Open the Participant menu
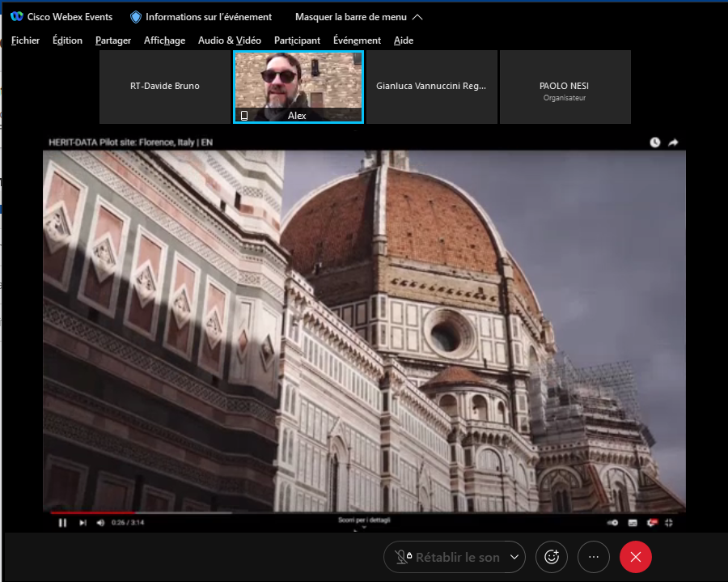 click(297, 40)
